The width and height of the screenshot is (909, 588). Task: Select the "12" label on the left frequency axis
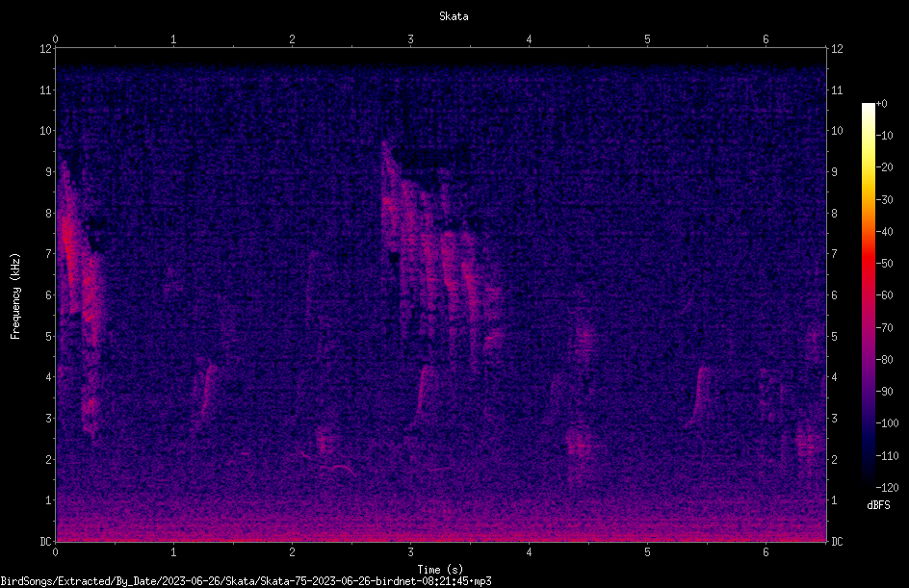tap(45, 49)
